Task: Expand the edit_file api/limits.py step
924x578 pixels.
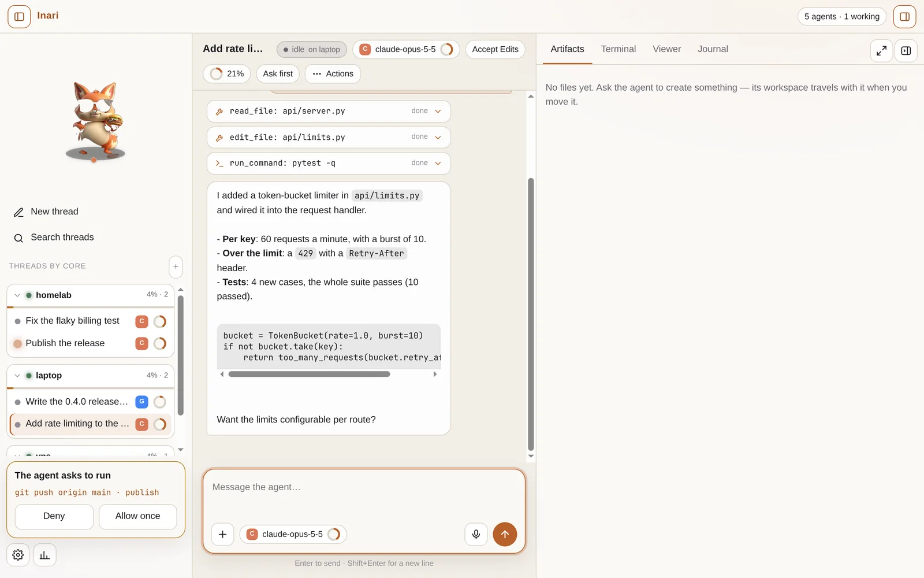Action: pyautogui.click(x=329, y=137)
